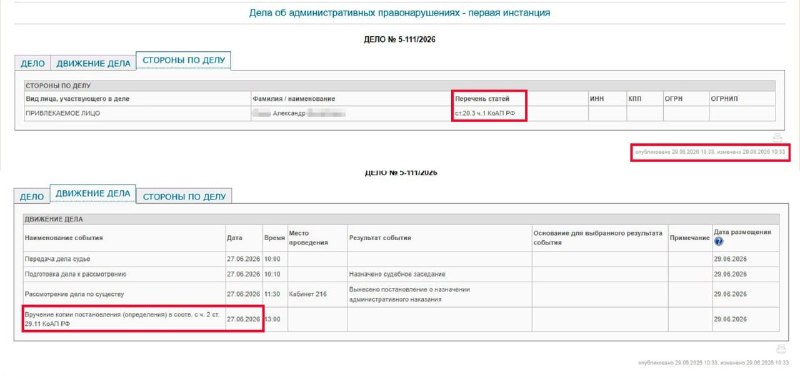Screen dimensions: 800x379
Task: Select the active СТОРОНЫ ПО ДЕЛУ tab above the parties table
Action: pos(184,60)
